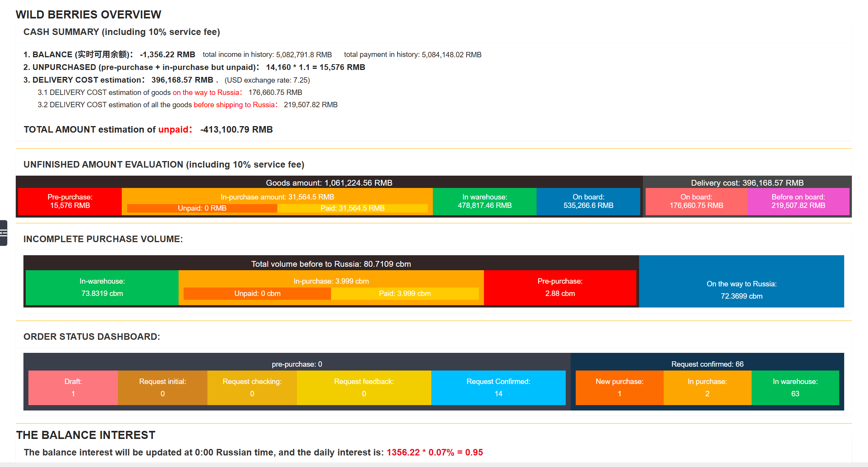Click Total volume before to Russia header
Image resolution: width=868 pixels, height=467 pixels.
pos(331,264)
